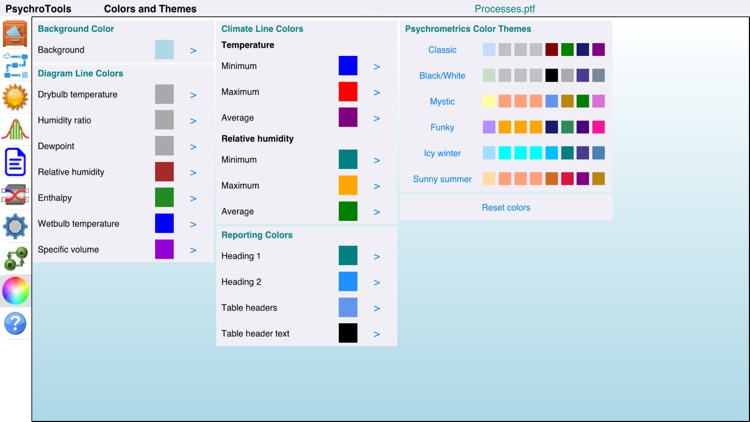Screen dimensions: 750x422
Task: Click the red Temperature Maximum swatch
Action: click(x=348, y=91)
